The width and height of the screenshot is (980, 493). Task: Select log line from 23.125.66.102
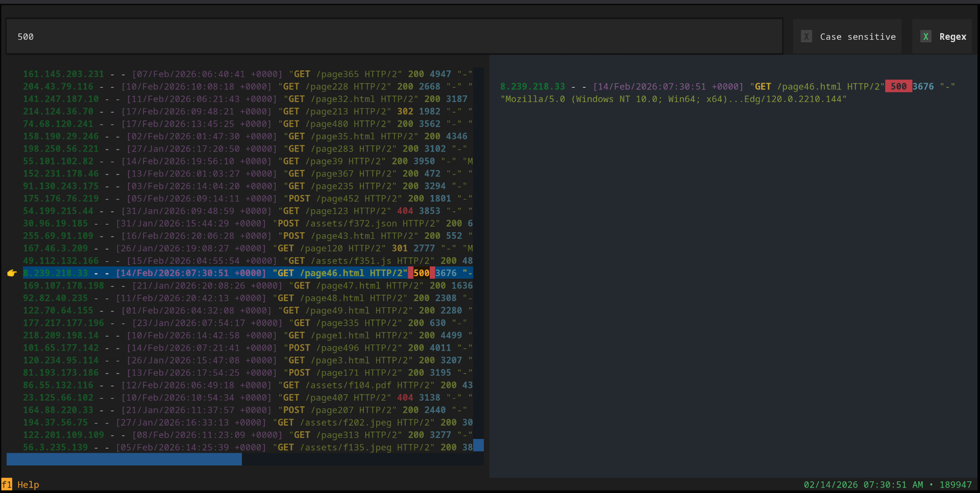(248, 398)
